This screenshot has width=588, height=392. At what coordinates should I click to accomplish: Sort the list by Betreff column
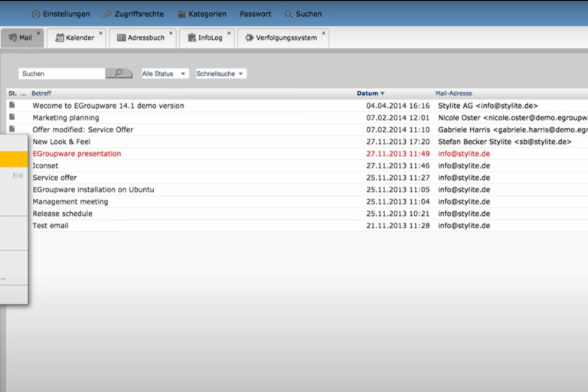click(x=41, y=93)
